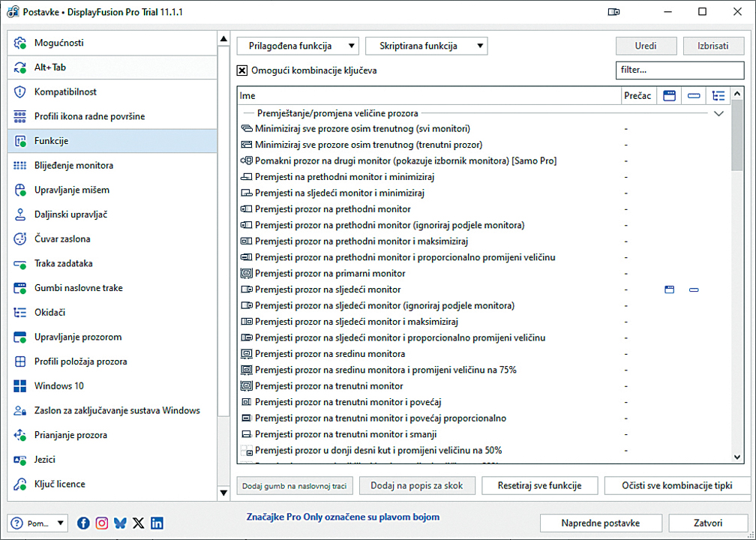
Task: Click the Upravljanje mišem mouse icon
Action: coord(19,190)
